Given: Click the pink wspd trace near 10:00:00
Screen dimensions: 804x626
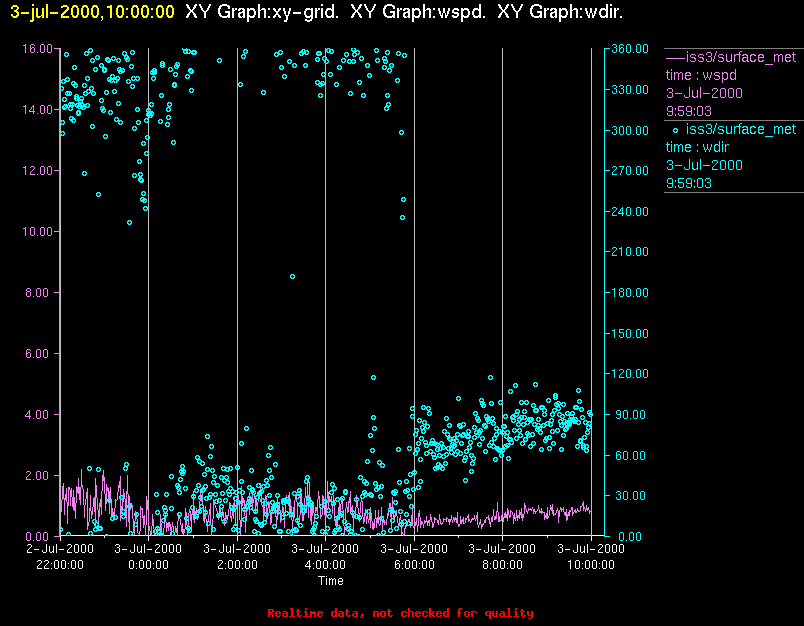Looking at the screenshot, I should (x=585, y=508).
